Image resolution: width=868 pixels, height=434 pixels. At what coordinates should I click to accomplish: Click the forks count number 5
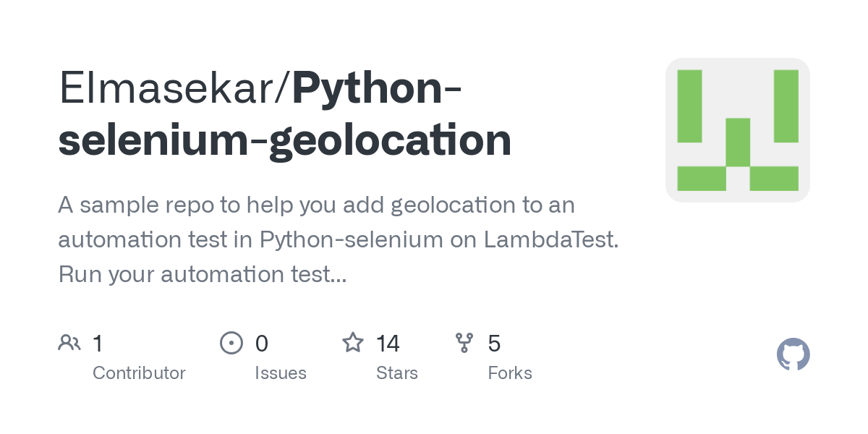coord(494,343)
